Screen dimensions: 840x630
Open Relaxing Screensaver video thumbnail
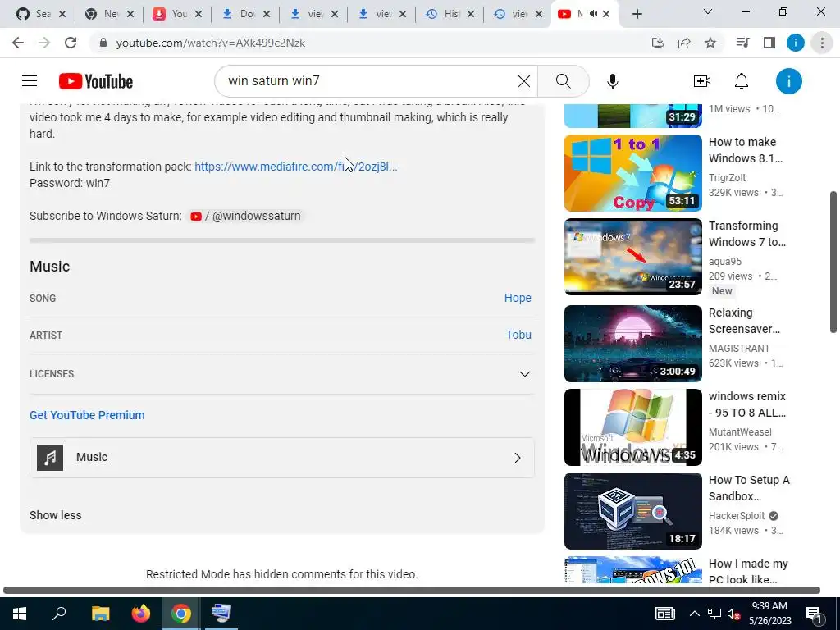pyautogui.click(x=632, y=344)
